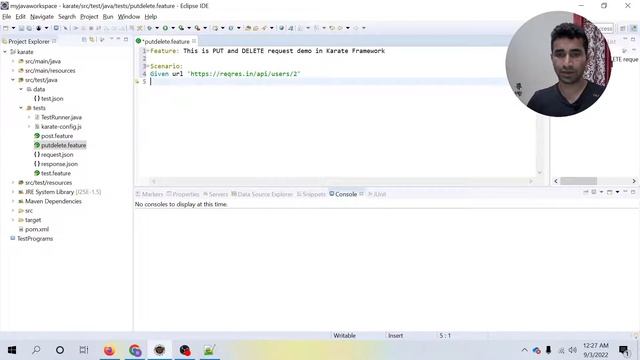The height and width of the screenshot is (360, 640).
Task: Switch to the Markers tab
Action: [149, 194]
